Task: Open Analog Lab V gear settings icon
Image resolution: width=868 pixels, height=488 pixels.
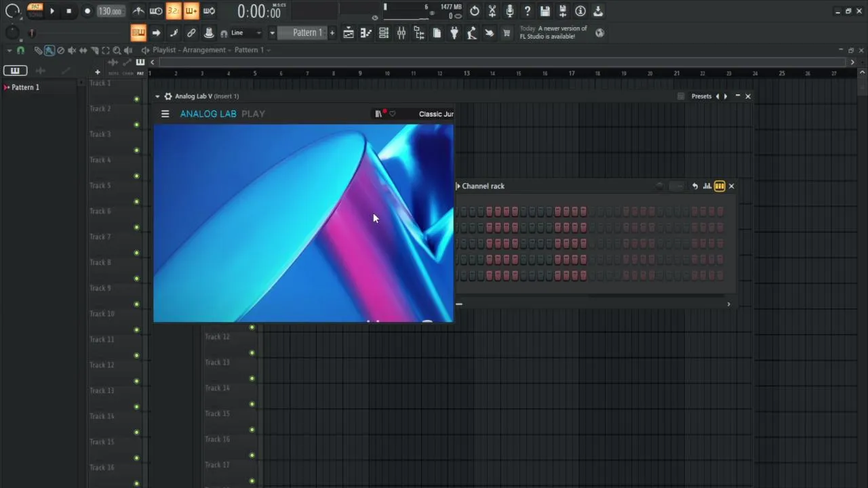Action: point(168,96)
